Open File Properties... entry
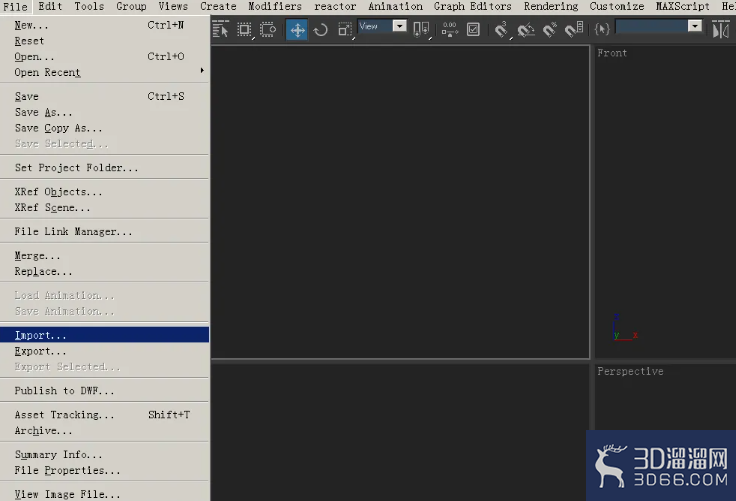 [105, 470]
